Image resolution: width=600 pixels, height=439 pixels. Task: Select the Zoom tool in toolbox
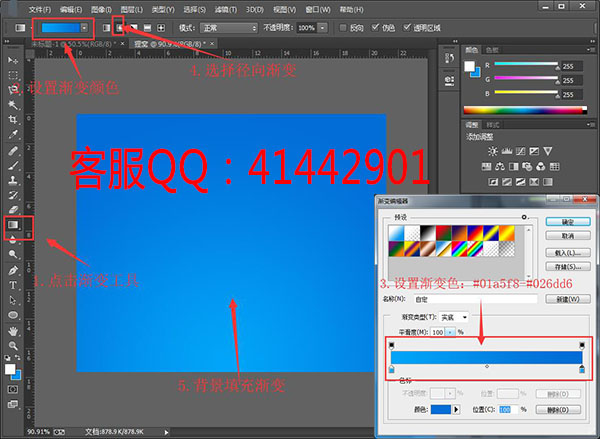click(x=13, y=345)
